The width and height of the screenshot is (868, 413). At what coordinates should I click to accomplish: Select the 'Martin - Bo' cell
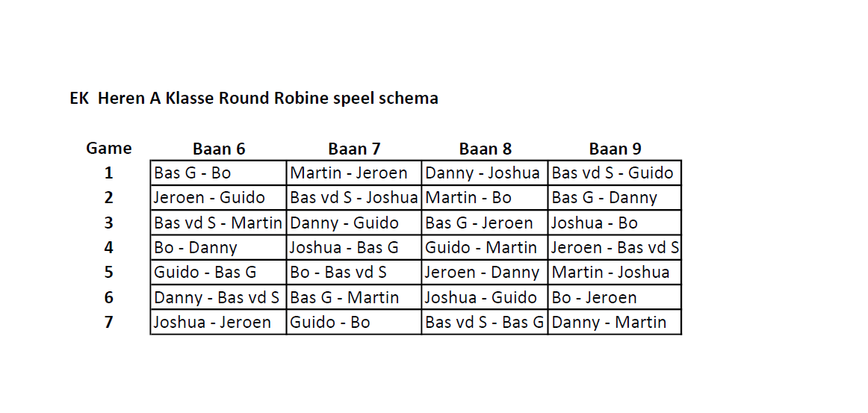pos(484,198)
